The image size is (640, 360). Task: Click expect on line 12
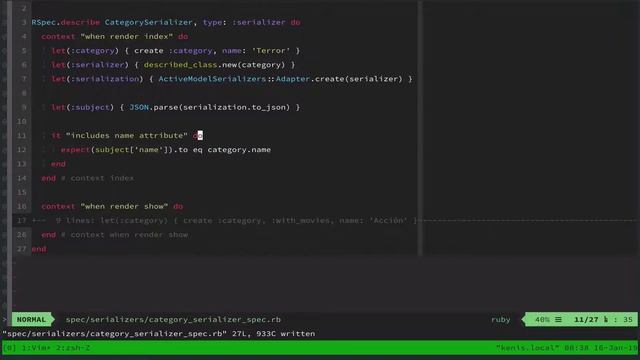tap(75, 149)
